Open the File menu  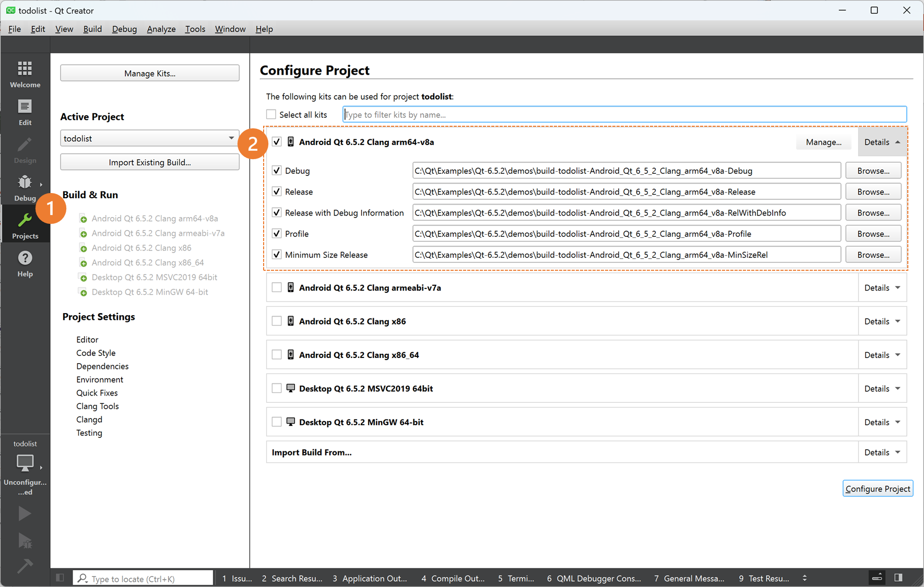coord(15,29)
